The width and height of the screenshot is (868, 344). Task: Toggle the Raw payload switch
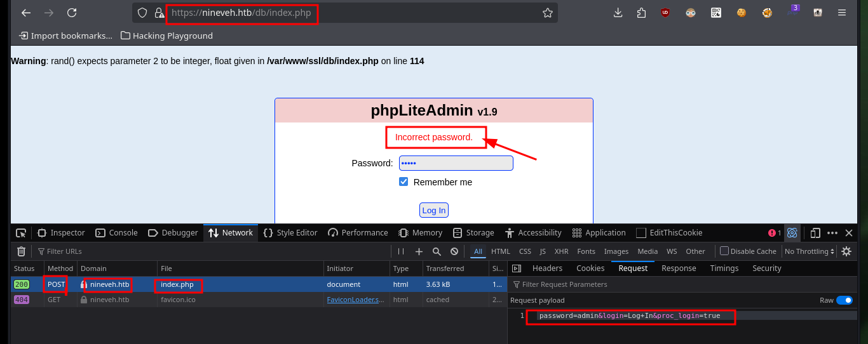(x=844, y=300)
